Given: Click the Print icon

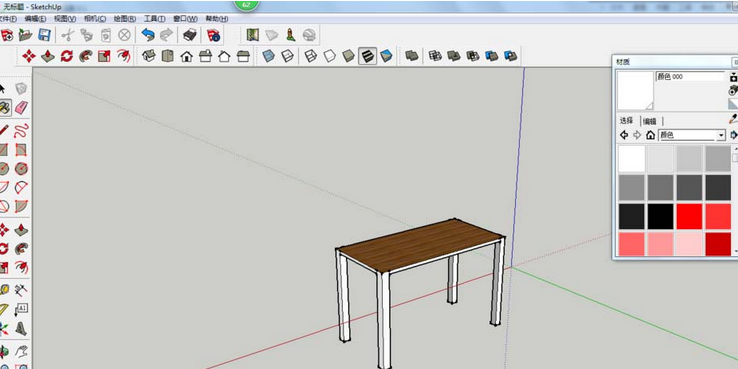Looking at the screenshot, I should [x=189, y=35].
